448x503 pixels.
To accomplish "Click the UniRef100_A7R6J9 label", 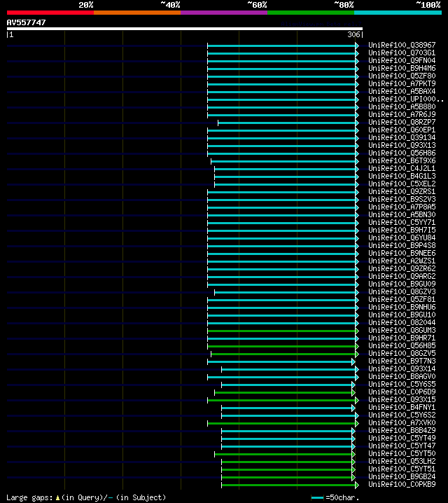I will tap(402, 114).
